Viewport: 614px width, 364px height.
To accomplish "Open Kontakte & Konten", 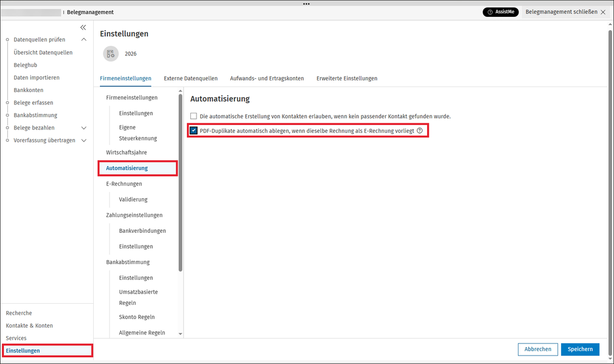I will (30, 325).
